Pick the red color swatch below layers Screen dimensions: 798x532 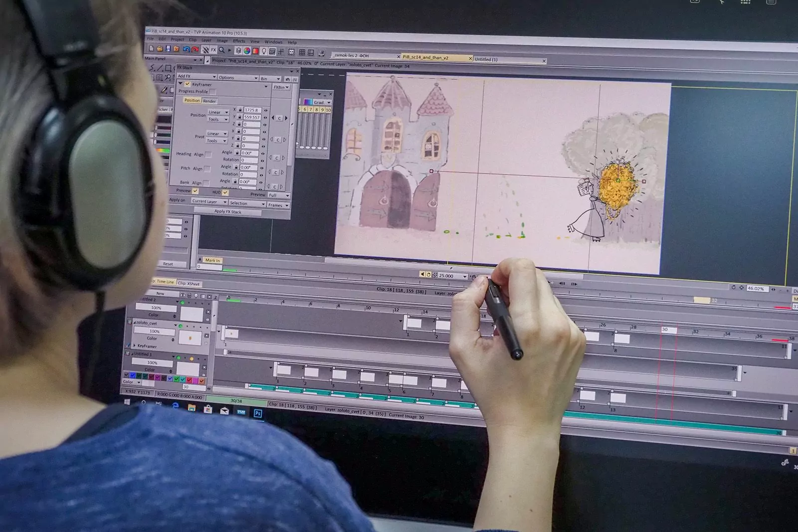(189, 380)
